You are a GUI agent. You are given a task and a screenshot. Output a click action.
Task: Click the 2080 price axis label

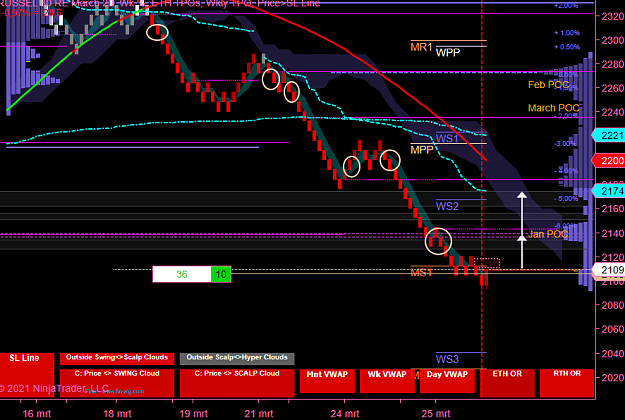point(613,305)
